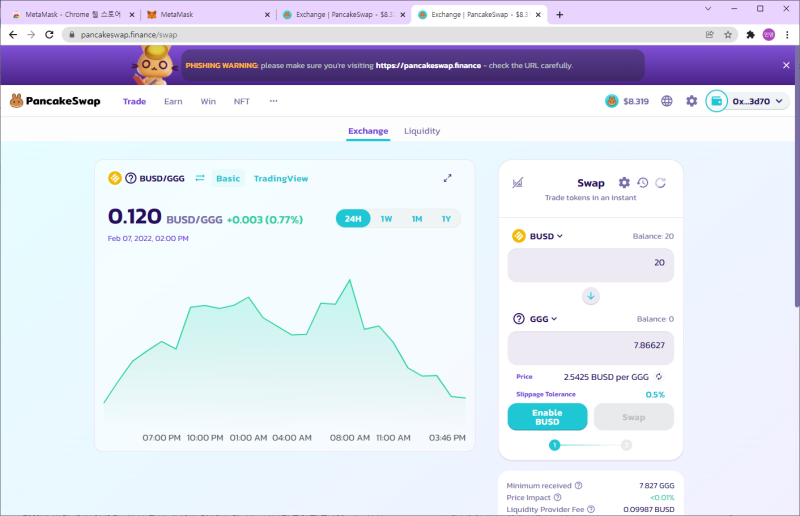Screen dimensions: 800x516
Task: Click the down arrow to flip tokens
Action: click(x=591, y=296)
